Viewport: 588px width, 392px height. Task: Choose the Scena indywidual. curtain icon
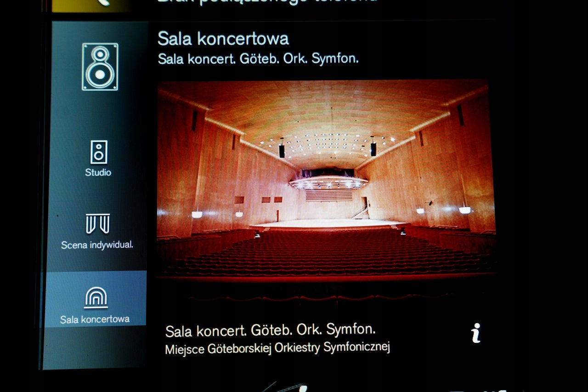[x=98, y=223]
